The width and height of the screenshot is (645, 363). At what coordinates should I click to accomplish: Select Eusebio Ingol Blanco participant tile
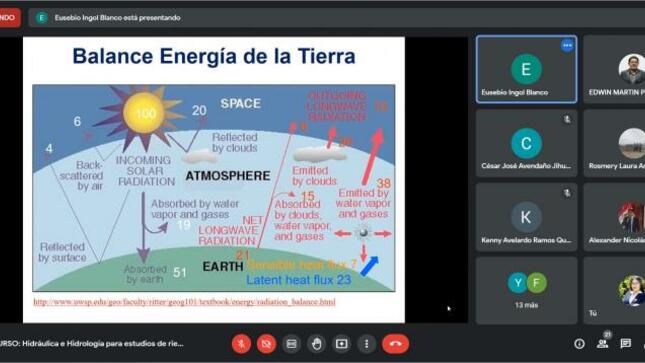[x=527, y=69]
